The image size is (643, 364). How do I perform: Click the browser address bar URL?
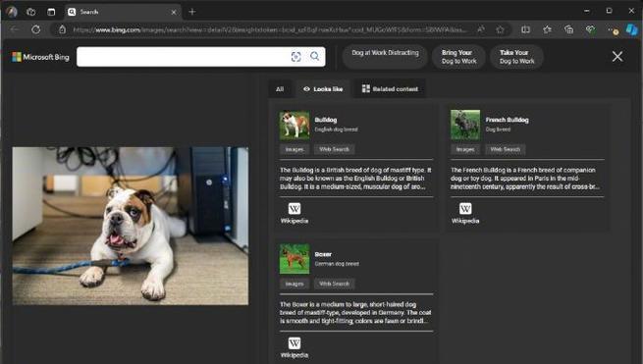point(269,29)
